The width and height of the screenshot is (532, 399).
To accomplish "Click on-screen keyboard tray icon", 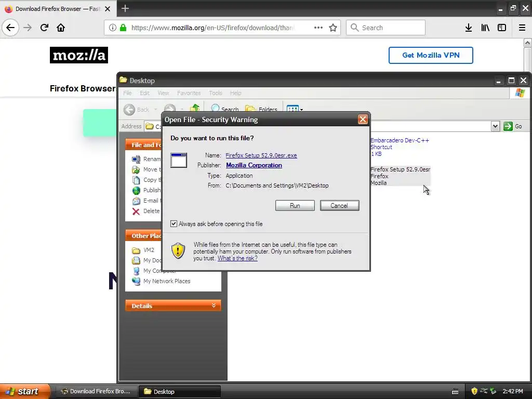I will pyautogui.click(x=455, y=392).
